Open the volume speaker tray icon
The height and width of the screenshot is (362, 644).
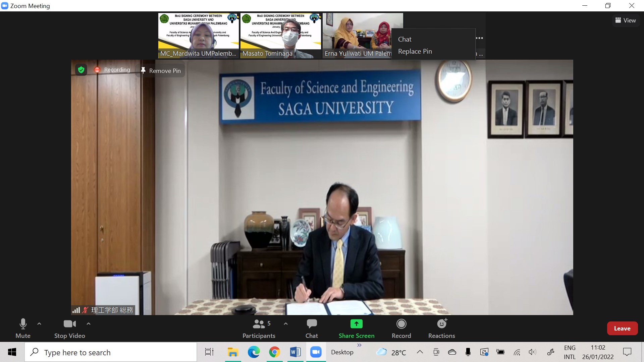[x=532, y=352]
